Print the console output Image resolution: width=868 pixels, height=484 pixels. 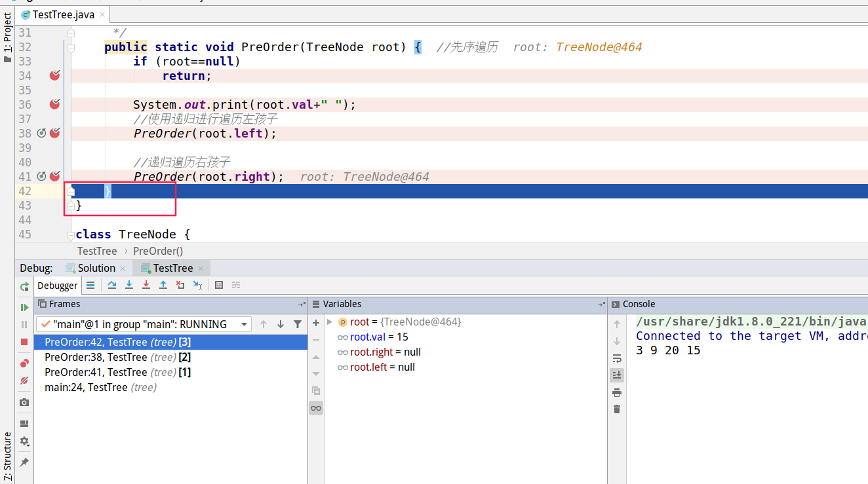tap(617, 392)
